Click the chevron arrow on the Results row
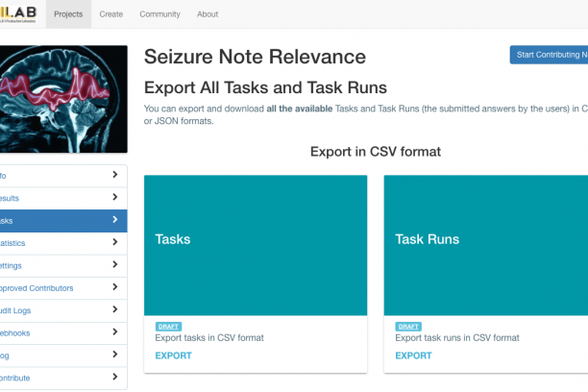This screenshot has height=392, width=588. coord(114,198)
